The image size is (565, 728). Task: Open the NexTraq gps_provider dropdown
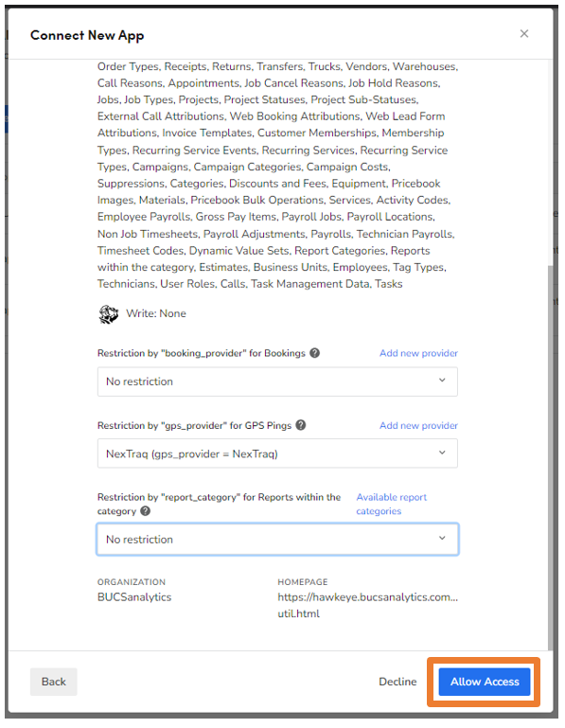point(277,453)
